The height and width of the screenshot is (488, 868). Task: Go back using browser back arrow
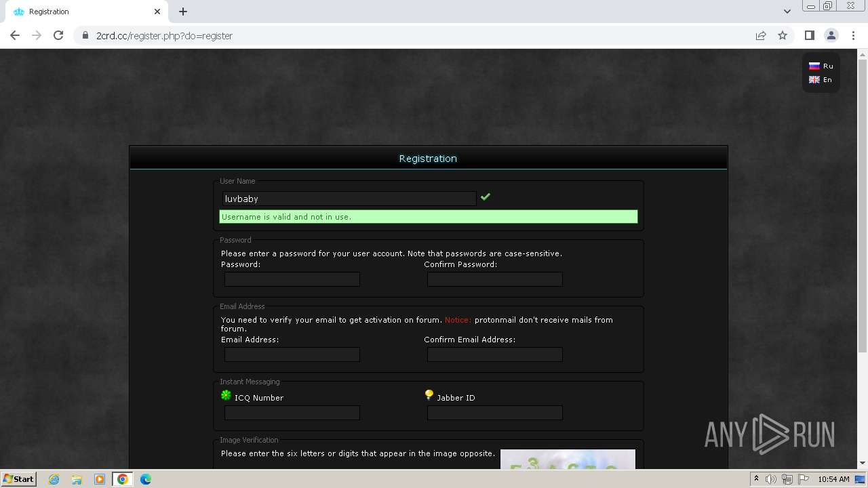15,35
